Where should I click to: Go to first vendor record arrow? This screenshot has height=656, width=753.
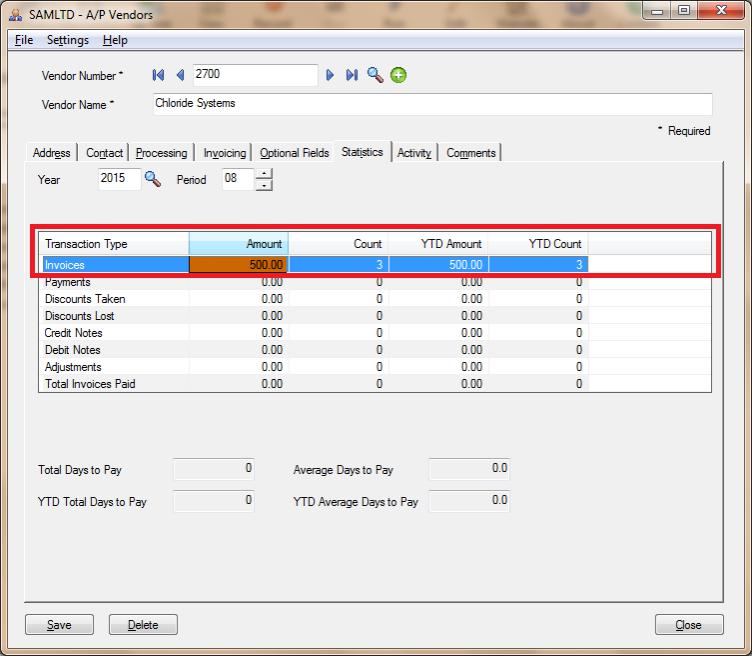[x=158, y=75]
